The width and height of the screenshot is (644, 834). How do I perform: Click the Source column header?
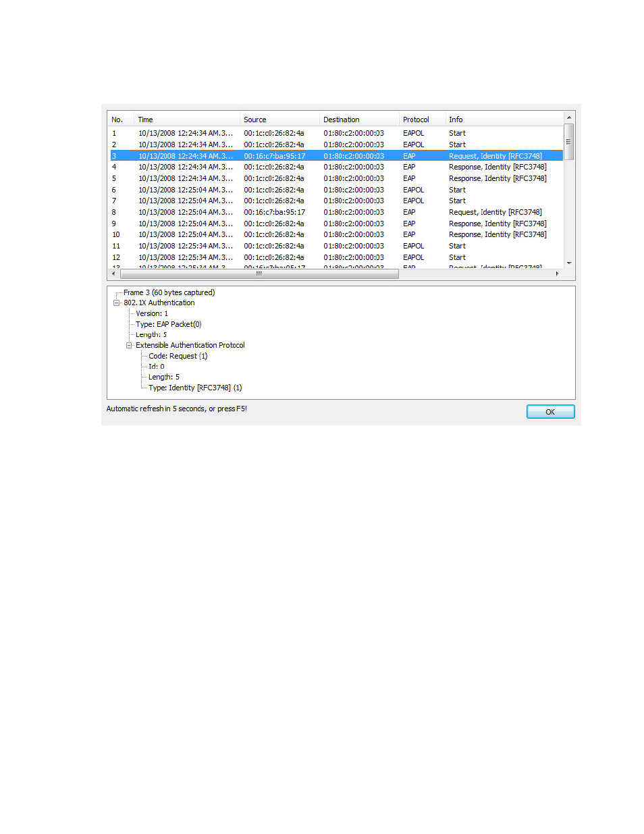pos(279,120)
